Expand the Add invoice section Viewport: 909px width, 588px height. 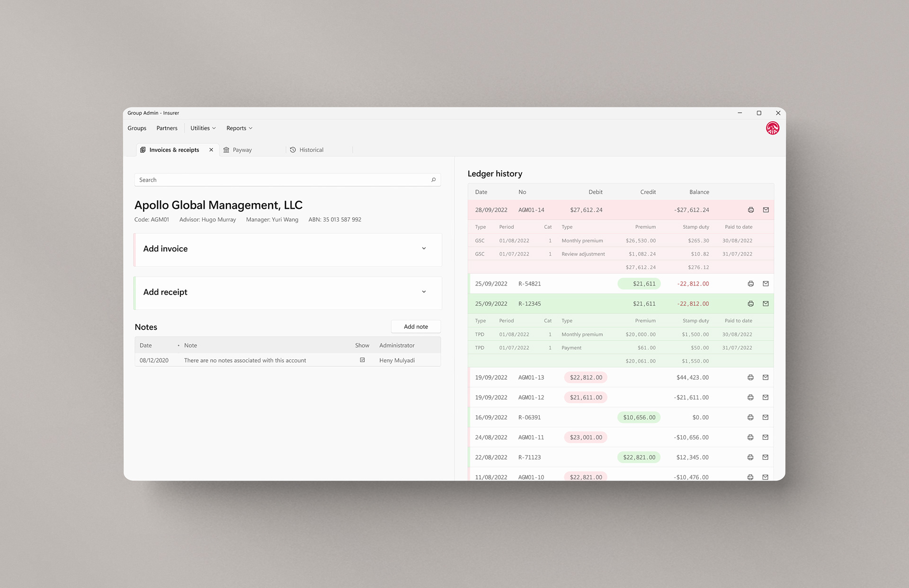pos(424,249)
